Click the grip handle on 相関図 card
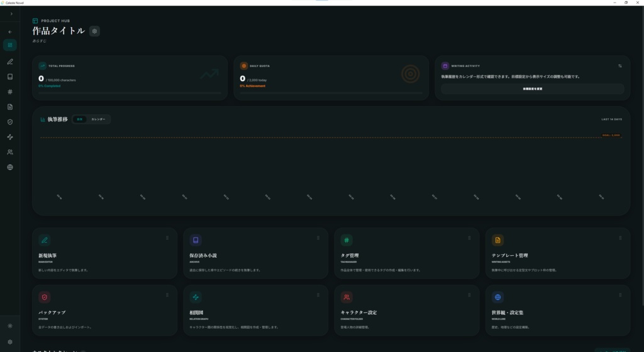Viewport: 644px width, 352px height. point(318,295)
